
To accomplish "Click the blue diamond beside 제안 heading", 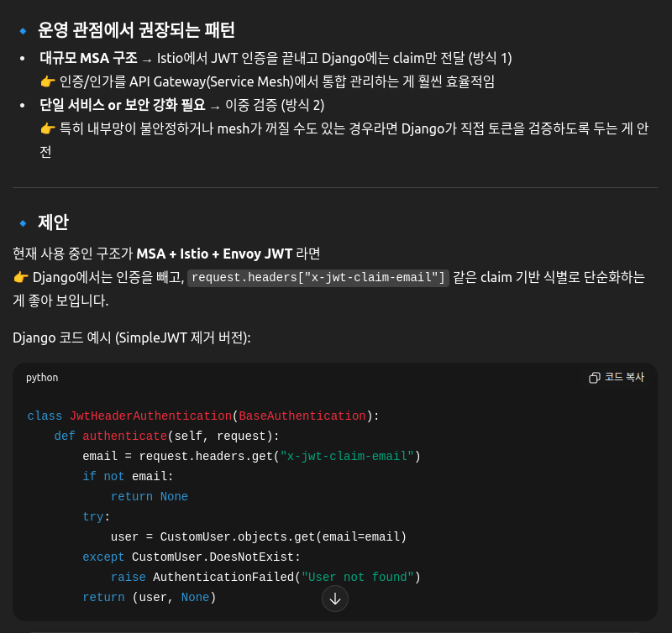I will [23, 223].
